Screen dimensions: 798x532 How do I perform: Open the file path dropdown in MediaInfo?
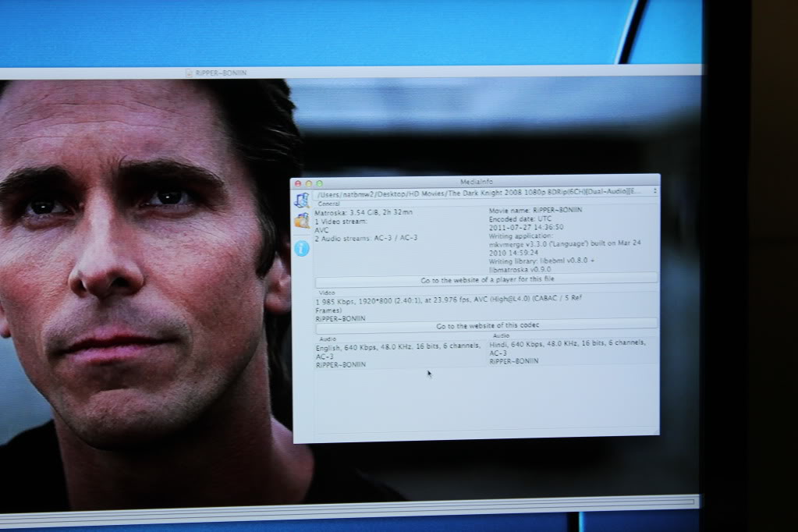[487, 193]
